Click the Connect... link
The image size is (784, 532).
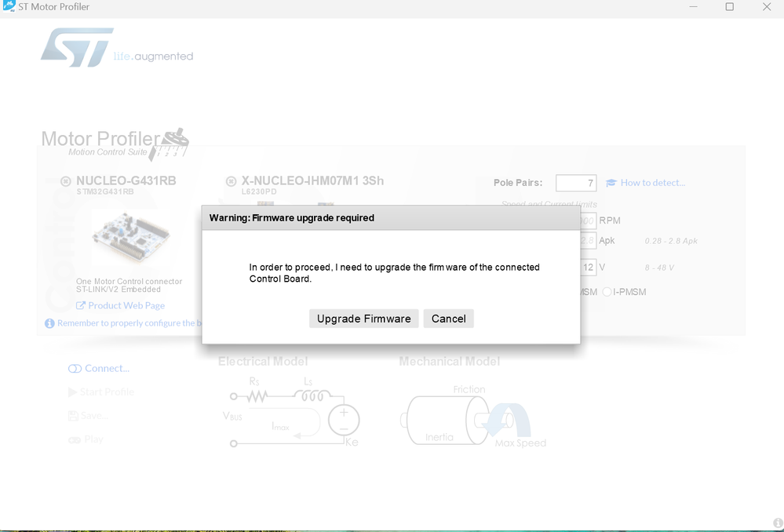pyautogui.click(x=107, y=369)
